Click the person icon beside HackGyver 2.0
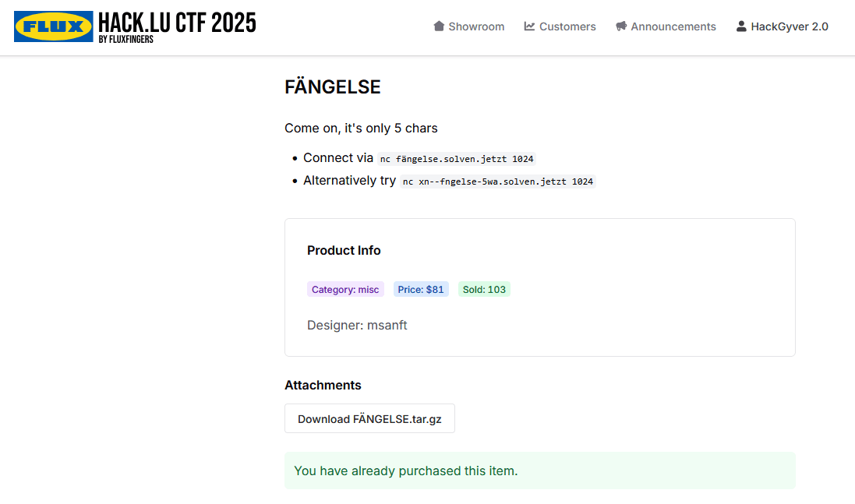Viewport: 855px width, 504px height. pos(740,26)
